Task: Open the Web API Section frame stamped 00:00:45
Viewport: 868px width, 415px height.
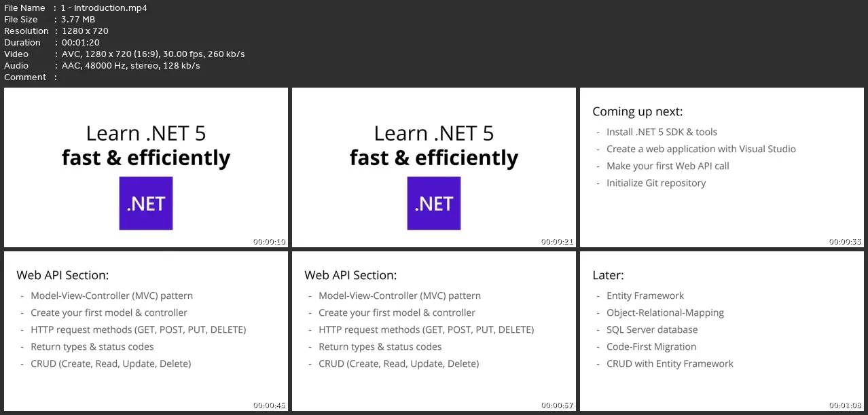Action: [146, 331]
